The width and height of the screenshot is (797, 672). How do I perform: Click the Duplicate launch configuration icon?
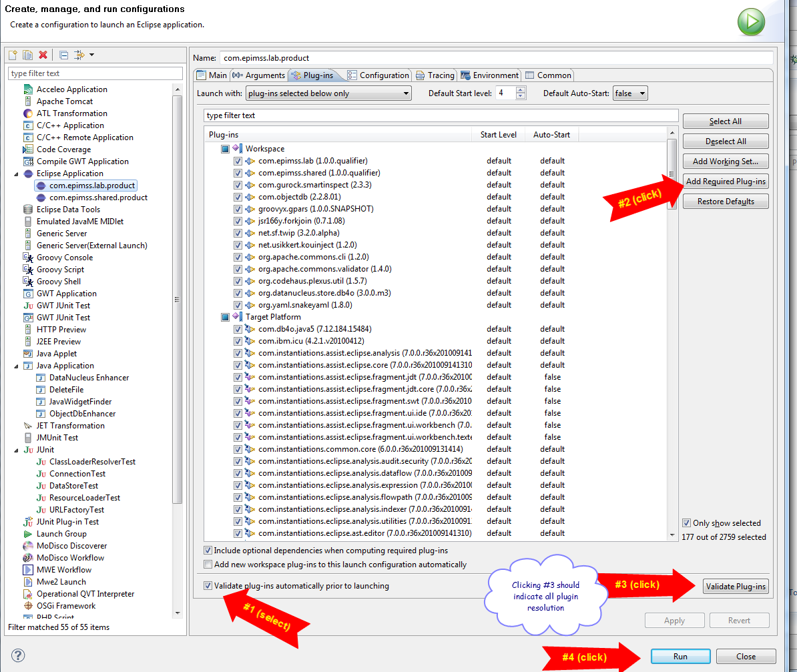27,55
